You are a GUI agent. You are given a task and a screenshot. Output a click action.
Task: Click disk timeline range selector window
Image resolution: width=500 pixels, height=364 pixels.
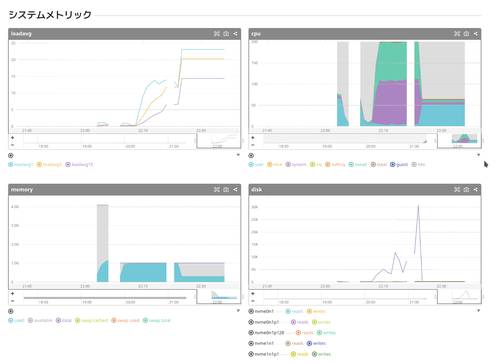point(459,297)
